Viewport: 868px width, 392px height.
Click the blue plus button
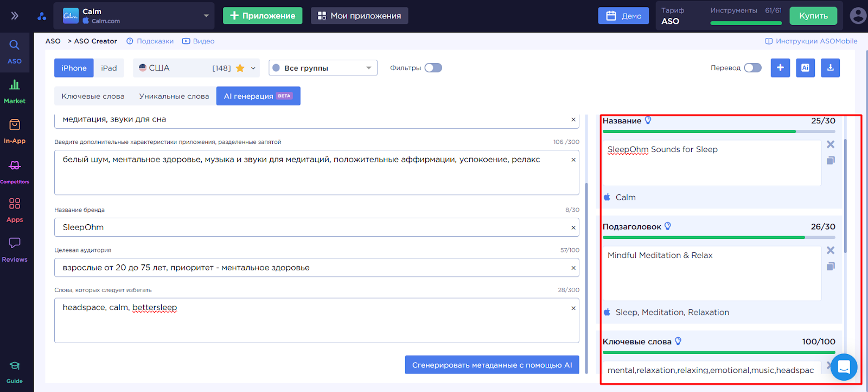[x=780, y=68]
